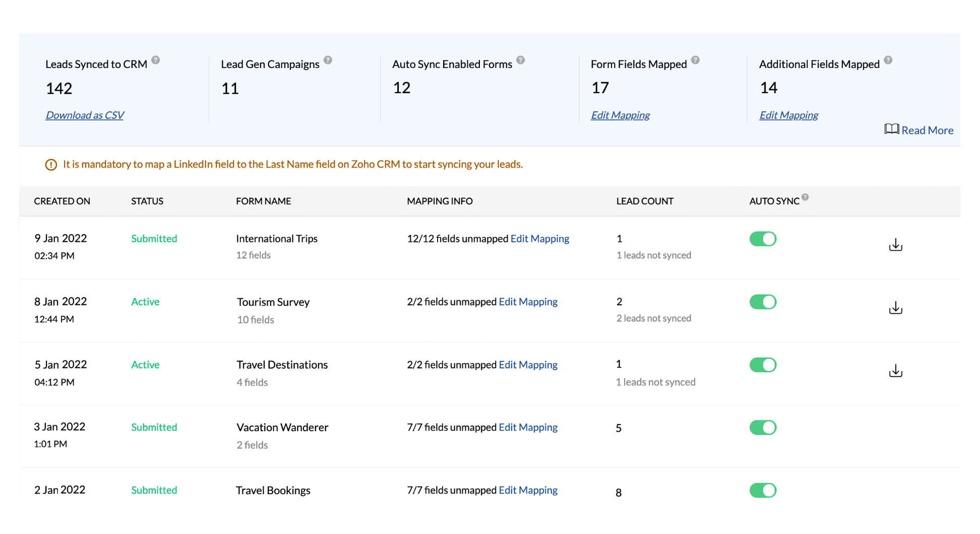Click help icon next to Leads Synced to CRM
Viewport: 980px width, 534px height.
(156, 60)
